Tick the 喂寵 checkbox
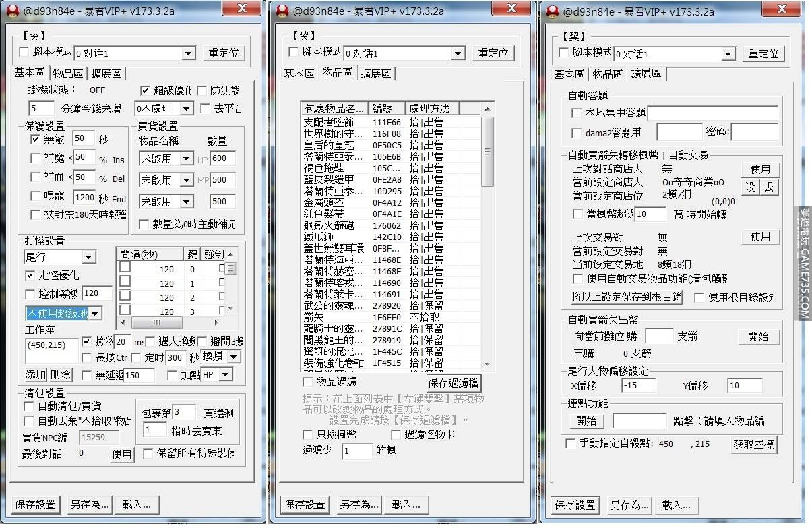Image resolution: width=812 pixels, height=528 pixels. pyautogui.click(x=36, y=196)
